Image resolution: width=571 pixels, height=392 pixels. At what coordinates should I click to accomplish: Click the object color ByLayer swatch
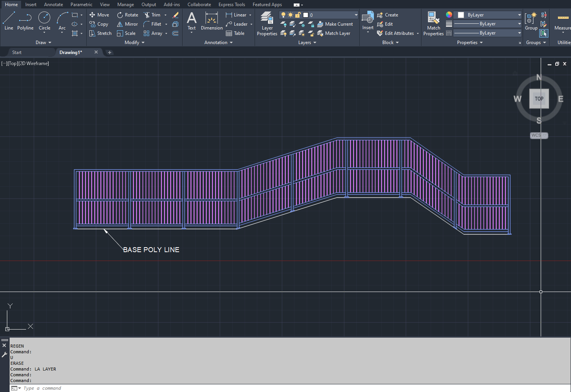(461, 15)
